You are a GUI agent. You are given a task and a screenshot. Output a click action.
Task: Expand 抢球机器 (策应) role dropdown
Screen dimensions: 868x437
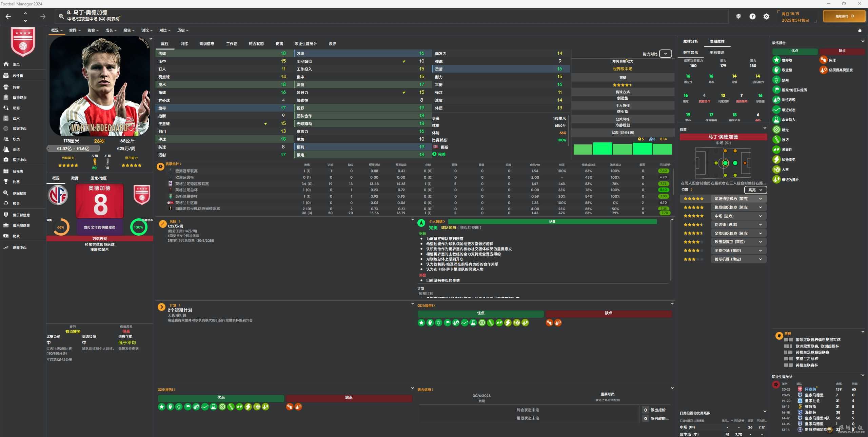tap(738, 259)
